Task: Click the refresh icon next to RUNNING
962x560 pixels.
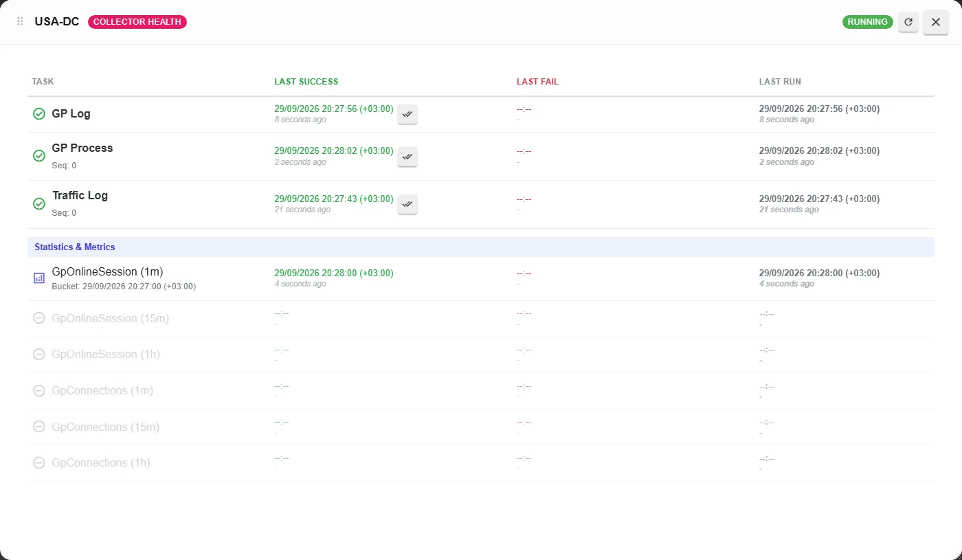Action: [908, 22]
